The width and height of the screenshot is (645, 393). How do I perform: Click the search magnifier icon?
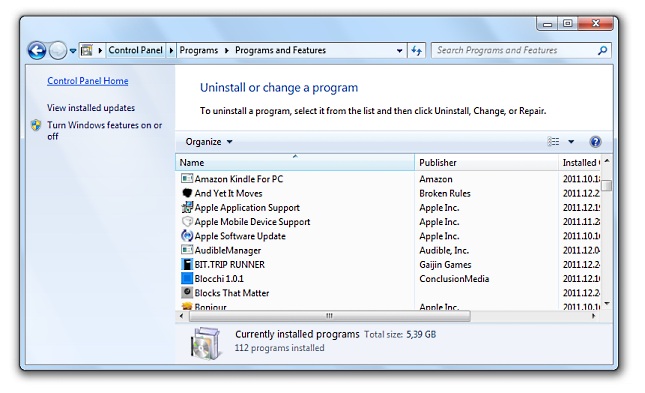pos(602,51)
